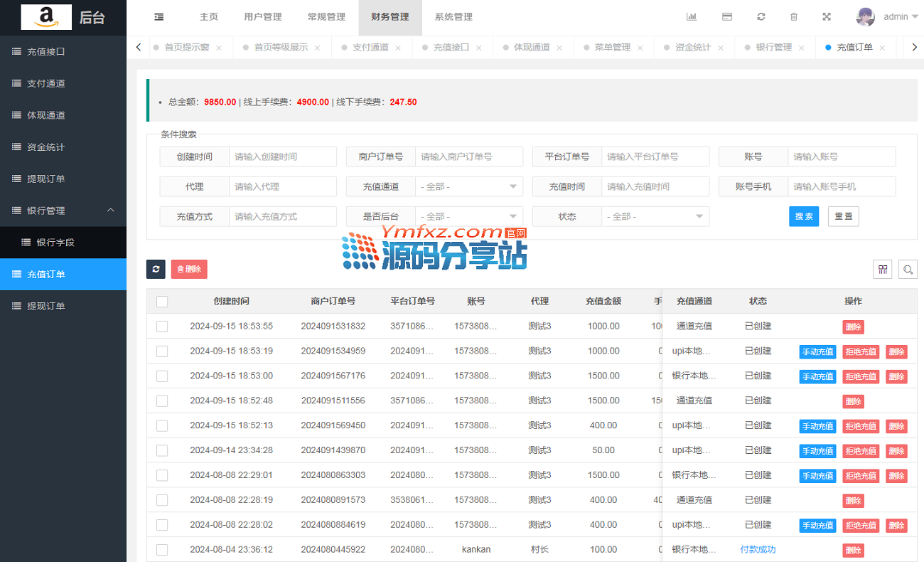Click the sidebar collapse hamburger icon
This screenshot has width=924, height=562.
[159, 17]
